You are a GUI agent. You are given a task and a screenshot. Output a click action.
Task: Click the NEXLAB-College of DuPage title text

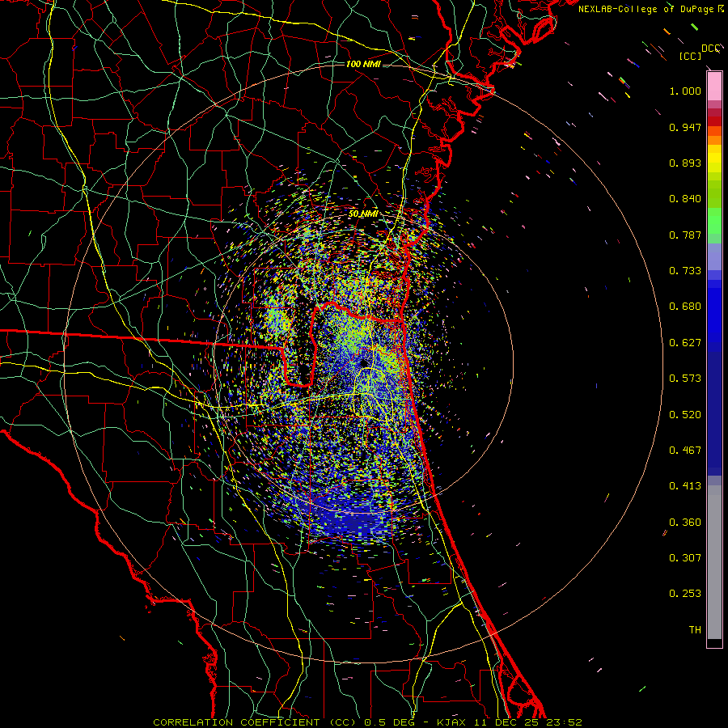pos(645,9)
